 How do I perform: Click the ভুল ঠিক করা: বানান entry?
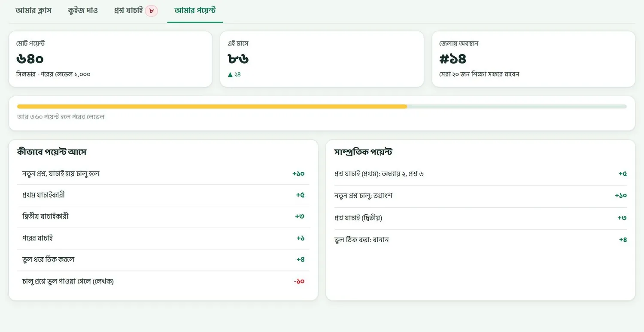point(480,240)
